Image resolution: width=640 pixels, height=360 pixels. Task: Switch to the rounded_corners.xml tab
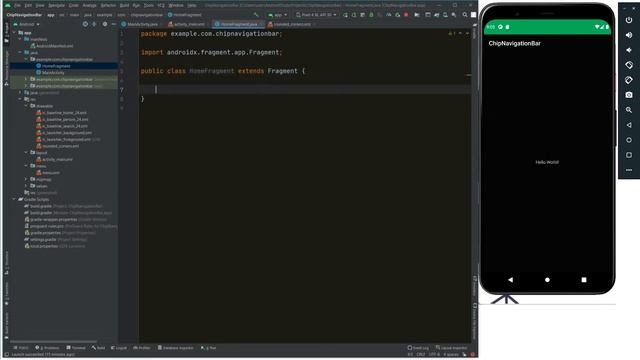[x=289, y=24]
